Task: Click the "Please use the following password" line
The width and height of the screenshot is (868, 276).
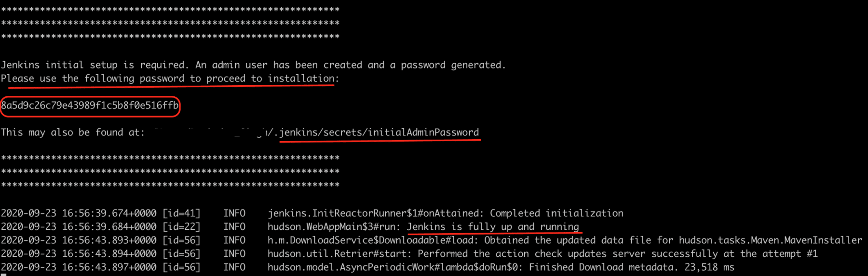Action: tap(169, 79)
